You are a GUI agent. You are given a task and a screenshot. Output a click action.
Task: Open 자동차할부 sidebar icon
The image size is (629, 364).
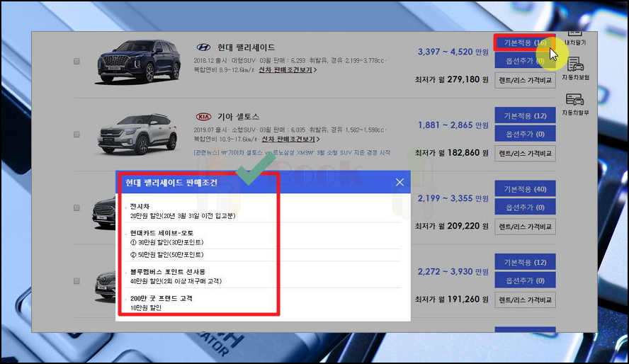575,104
